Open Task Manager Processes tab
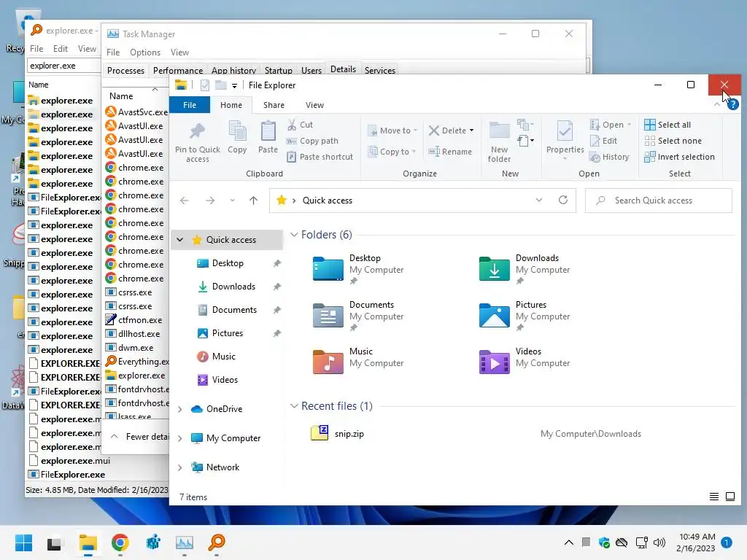The image size is (747, 560). coord(125,70)
